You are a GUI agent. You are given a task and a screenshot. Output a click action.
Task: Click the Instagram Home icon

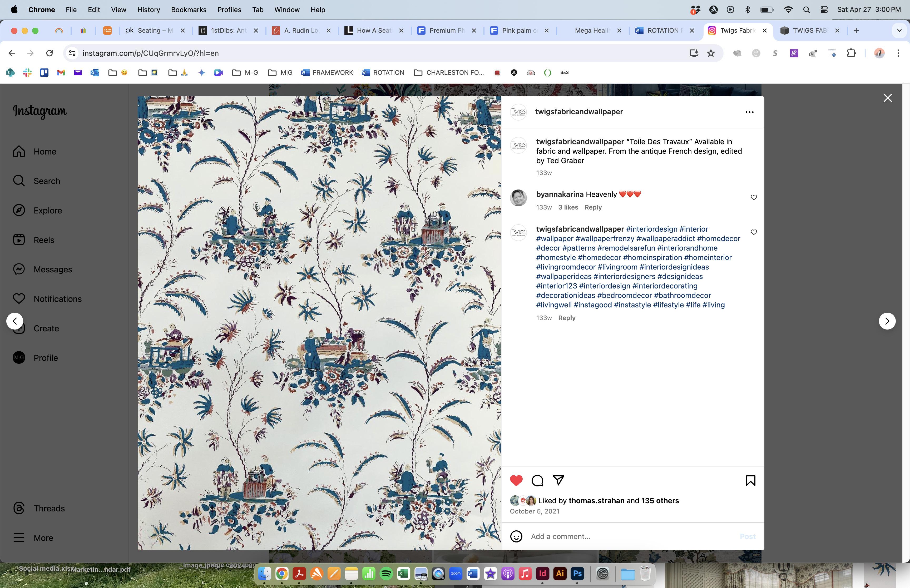19,152
